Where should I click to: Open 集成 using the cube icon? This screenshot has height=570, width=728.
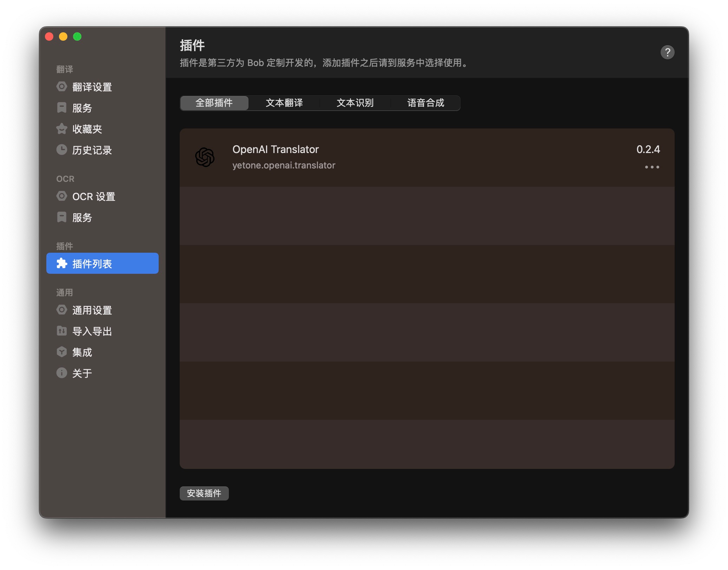pos(62,352)
